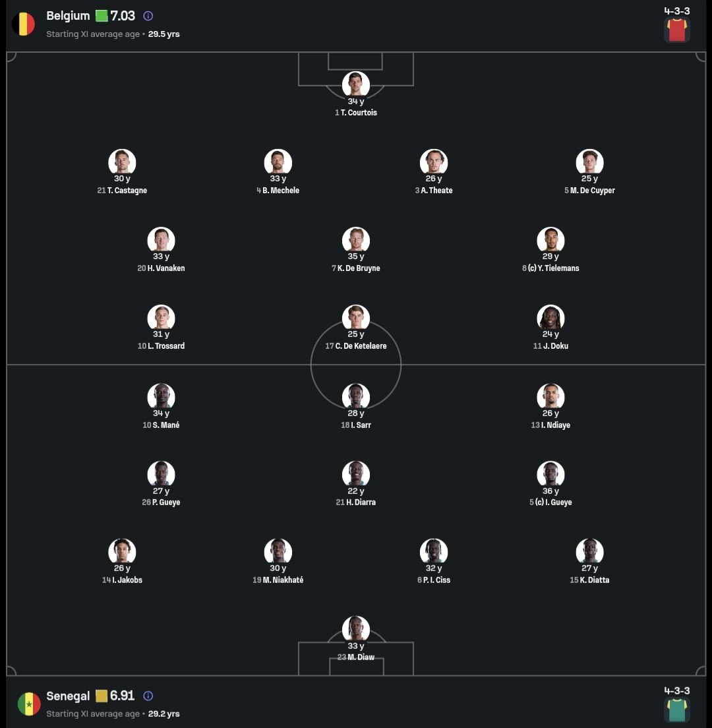The image size is (712, 728).
Task: Select H. Diarra player avatar
Action: [356, 475]
